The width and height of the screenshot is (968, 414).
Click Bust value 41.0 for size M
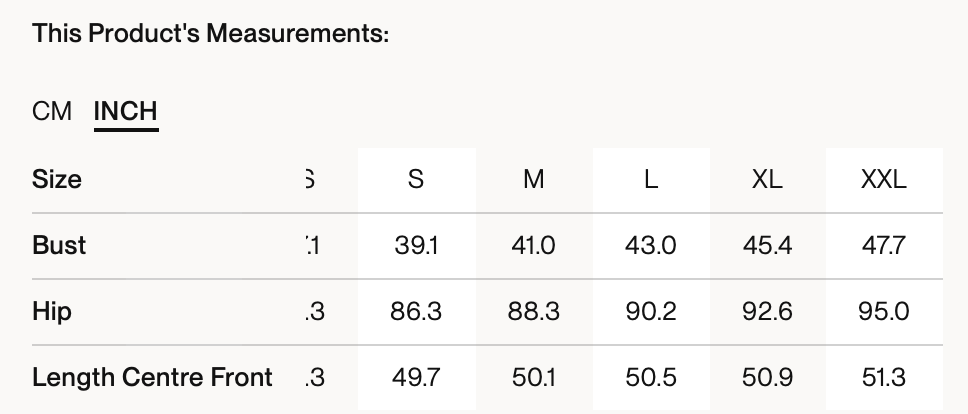click(x=534, y=246)
